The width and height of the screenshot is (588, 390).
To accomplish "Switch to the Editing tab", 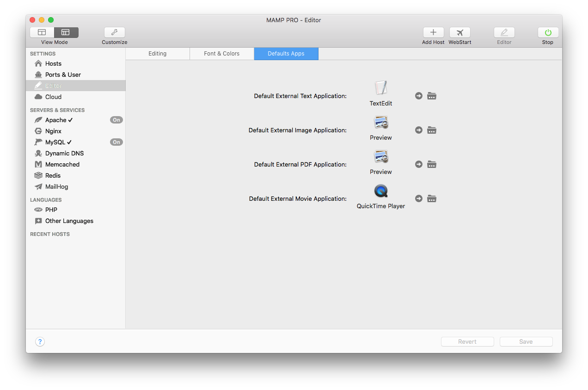I will coord(157,54).
